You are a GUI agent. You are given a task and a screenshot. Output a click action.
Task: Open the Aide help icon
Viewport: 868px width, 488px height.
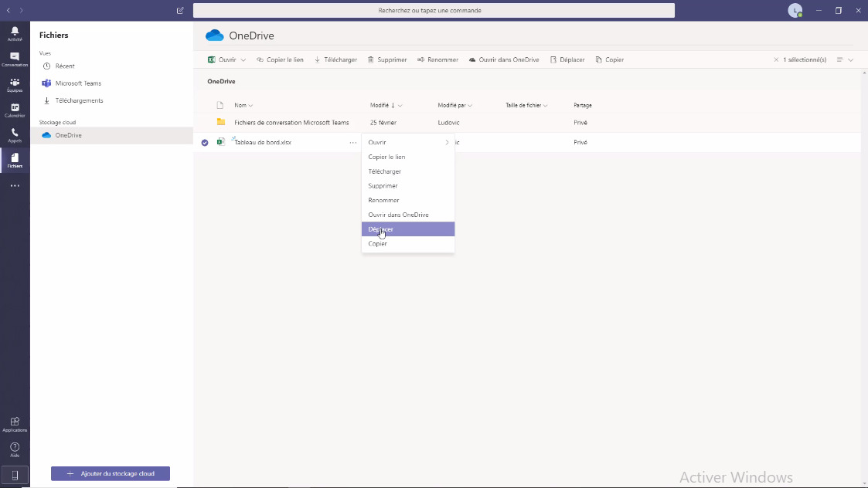[x=15, y=450]
